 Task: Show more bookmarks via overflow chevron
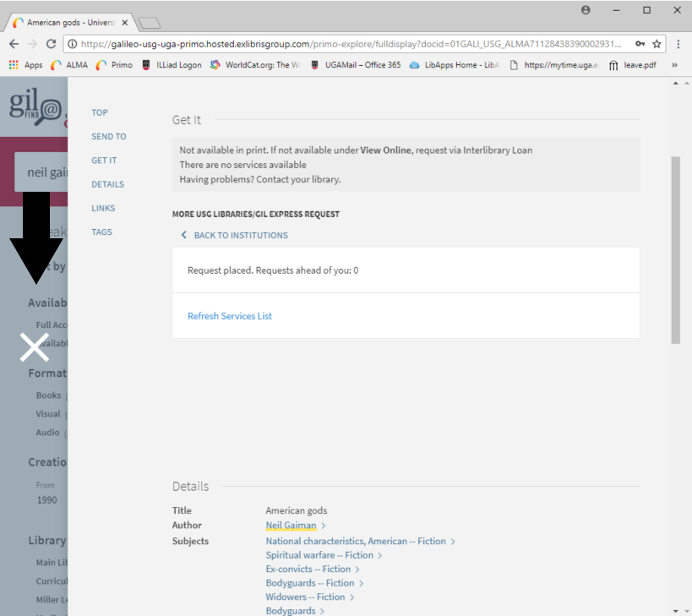674,65
